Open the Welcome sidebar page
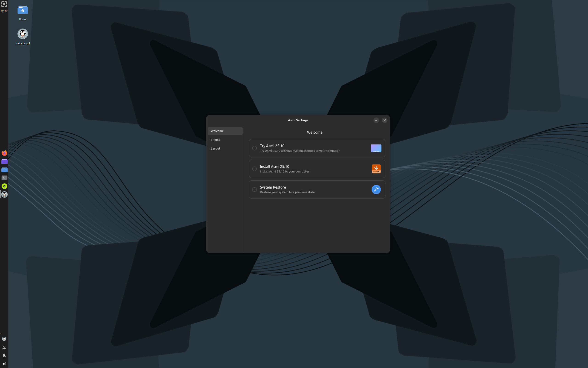Image resolution: width=588 pixels, height=368 pixels. point(225,131)
